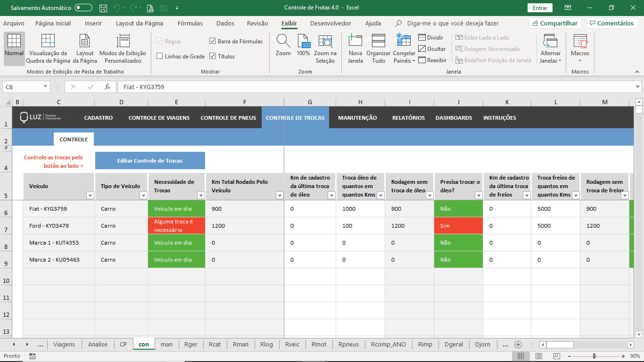644x362 pixels.
Task: Open the Arquivo menu
Action: (14, 23)
